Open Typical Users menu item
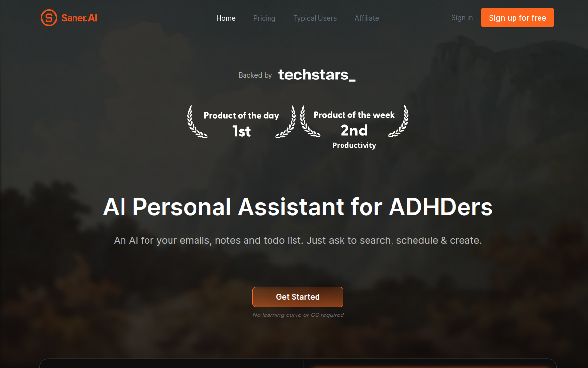The height and width of the screenshot is (368, 588). (x=315, y=18)
